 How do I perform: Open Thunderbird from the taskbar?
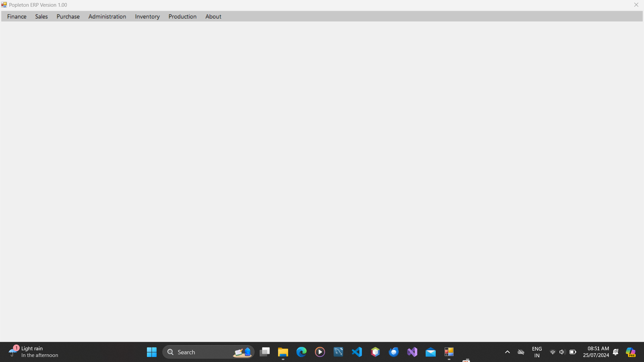pos(394,352)
